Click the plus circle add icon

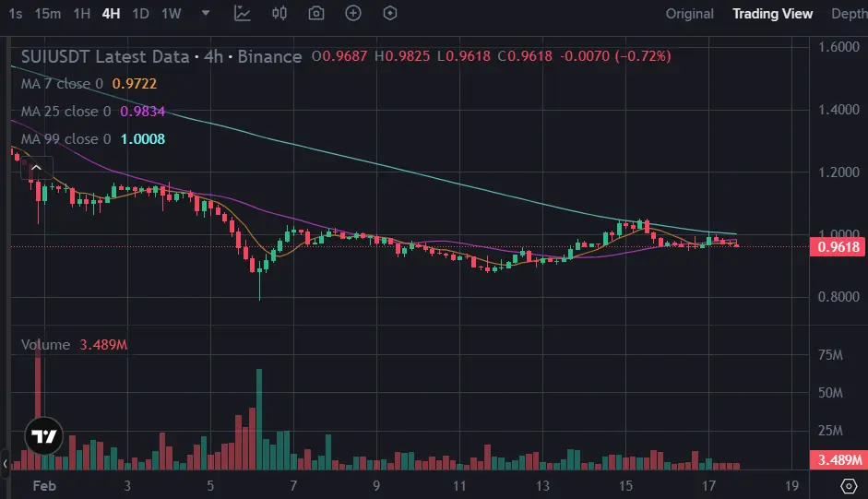353,13
